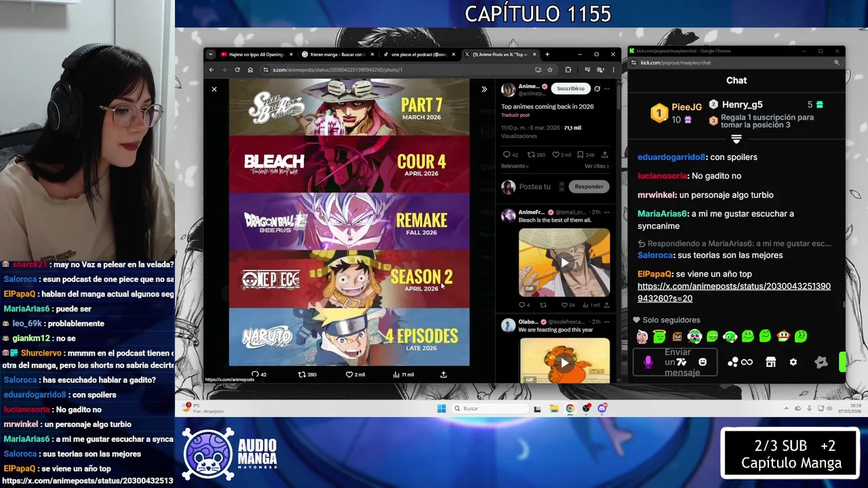The width and height of the screenshot is (868, 488).
Task: Play the GIF in the Bleach reply
Action: 564,262
